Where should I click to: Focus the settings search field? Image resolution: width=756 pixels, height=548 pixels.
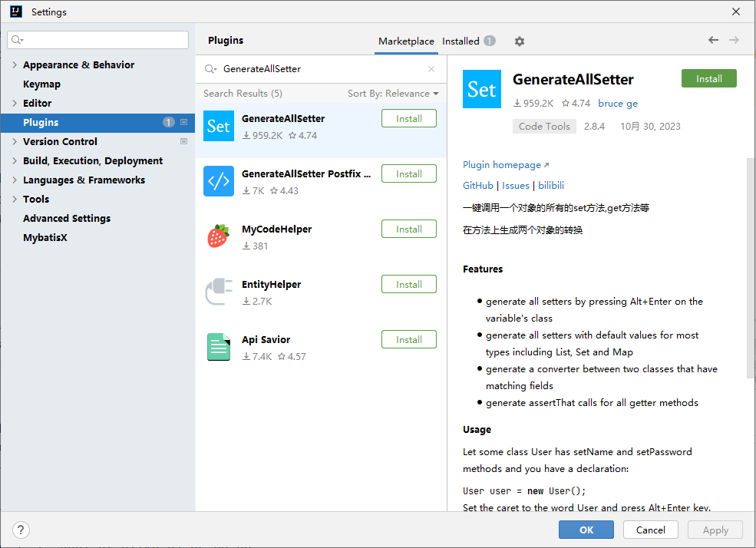click(x=98, y=40)
